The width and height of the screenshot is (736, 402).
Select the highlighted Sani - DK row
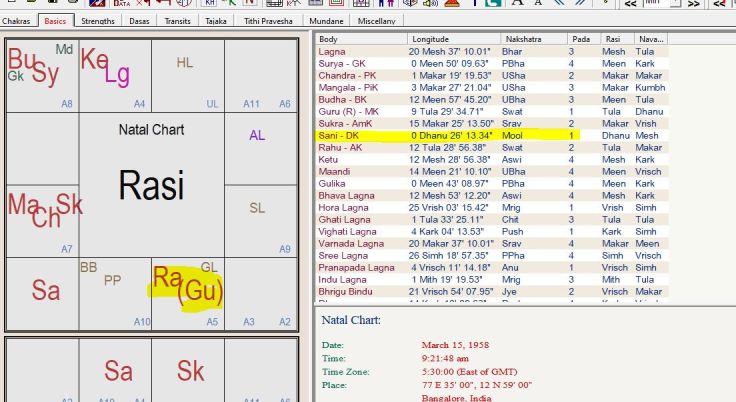click(440, 135)
